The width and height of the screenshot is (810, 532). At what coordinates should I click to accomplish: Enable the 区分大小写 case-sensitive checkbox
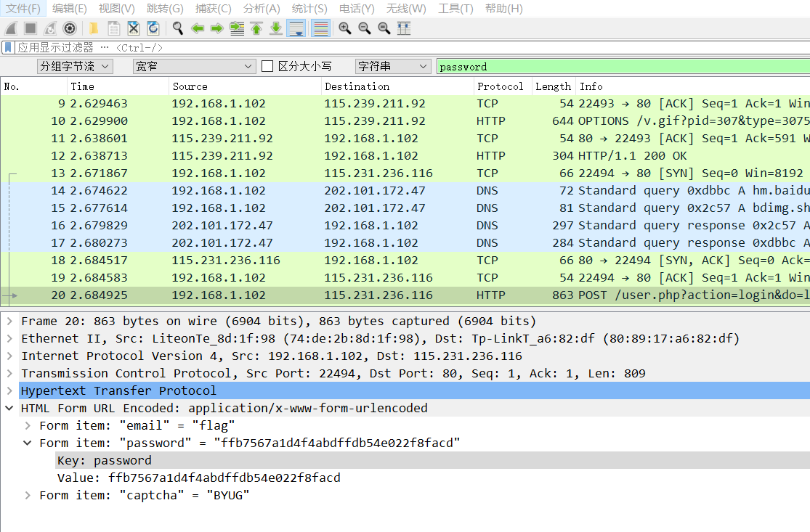click(267, 66)
